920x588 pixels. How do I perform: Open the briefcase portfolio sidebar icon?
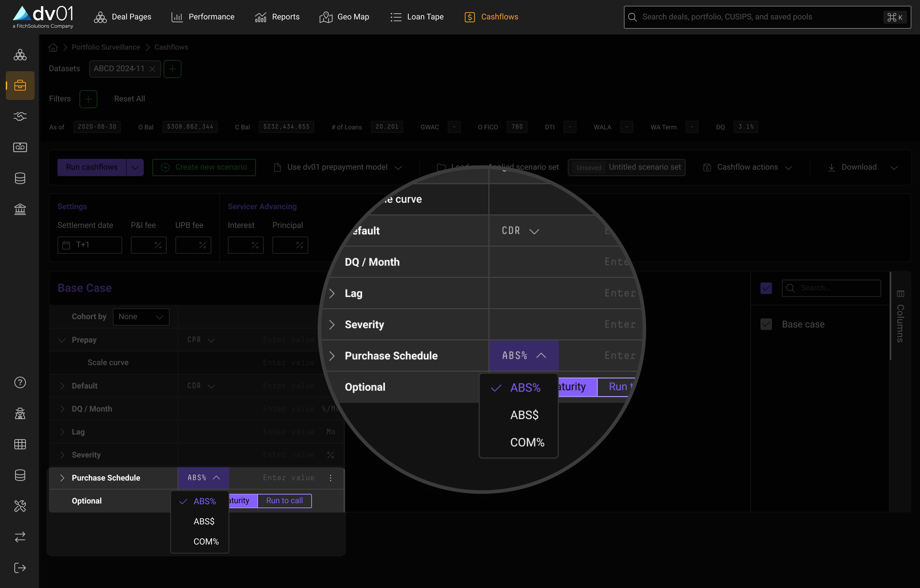20,85
